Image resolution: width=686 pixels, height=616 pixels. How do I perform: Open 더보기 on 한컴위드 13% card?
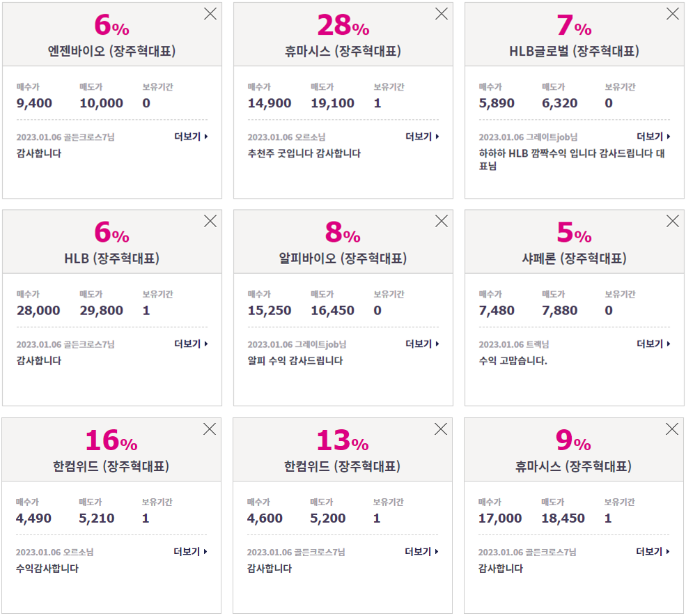click(421, 552)
